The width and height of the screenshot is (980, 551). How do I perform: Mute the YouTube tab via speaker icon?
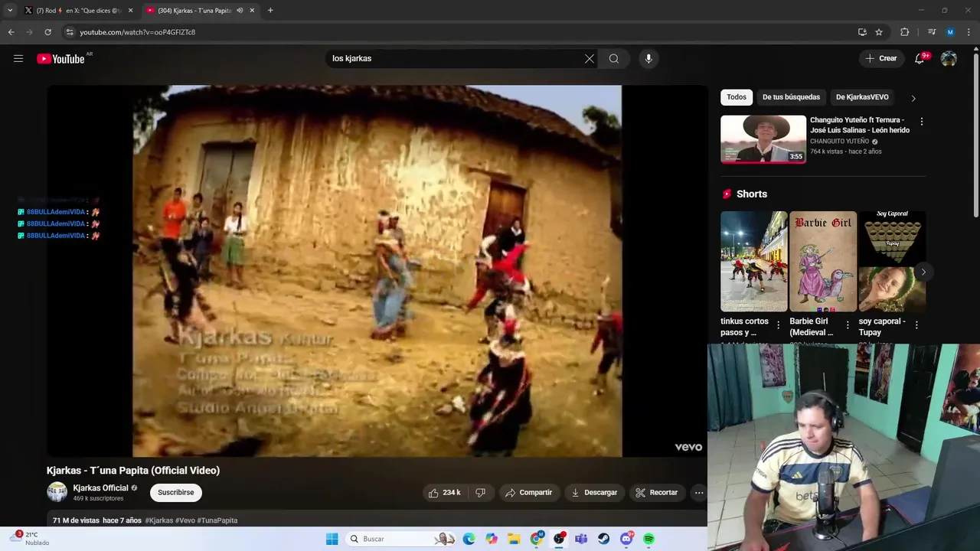(x=240, y=11)
